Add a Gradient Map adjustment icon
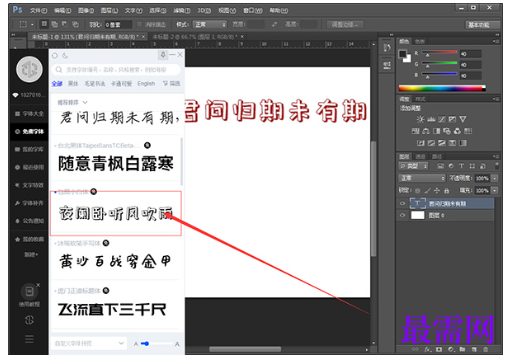The width and height of the screenshot is (513, 361). 463,143
